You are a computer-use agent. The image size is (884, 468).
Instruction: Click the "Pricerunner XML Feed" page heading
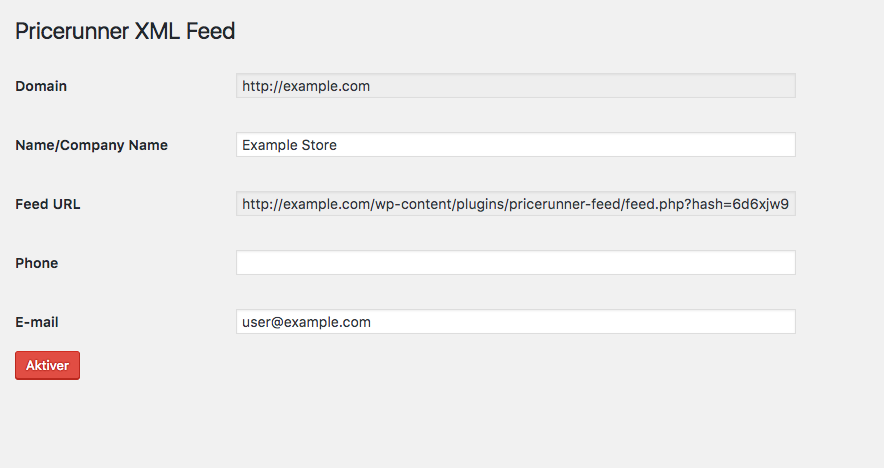click(125, 31)
